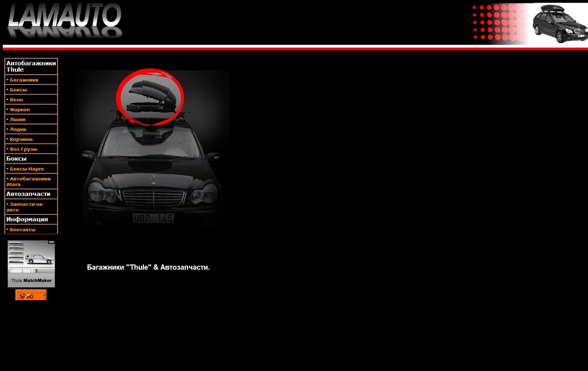This screenshot has width=588, height=371.
Task: Open the Thule MatchMaker banner
Action: (x=31, y=264)
